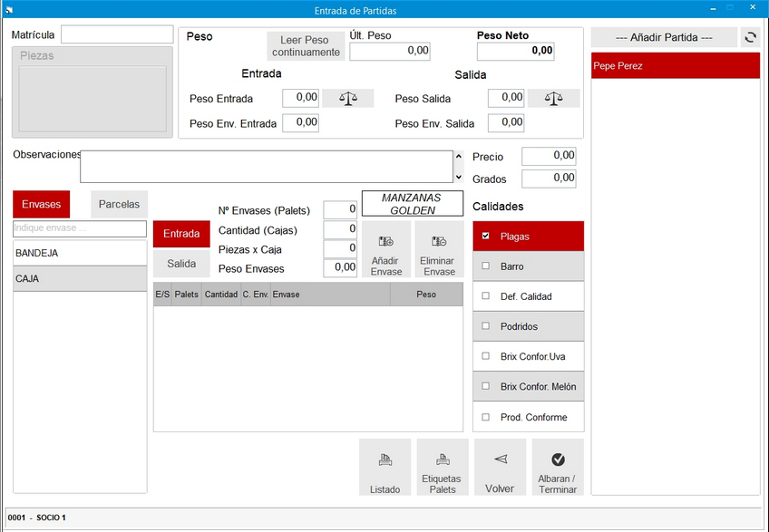The height and width of the screenshot is (532, 769).
Task: Click the Peso Env. Entrada field
Action: [x=301, y=122]
